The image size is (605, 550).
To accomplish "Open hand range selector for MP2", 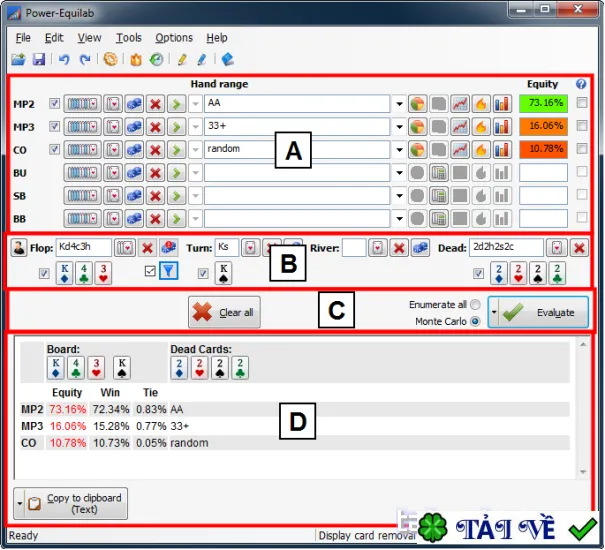I will pyautogui.click(x=82, y=104).
